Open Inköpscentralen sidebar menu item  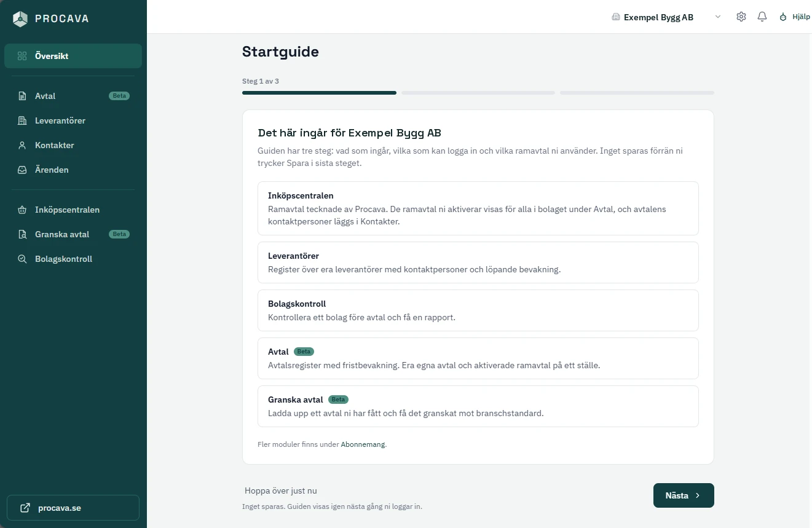point(73,210)
